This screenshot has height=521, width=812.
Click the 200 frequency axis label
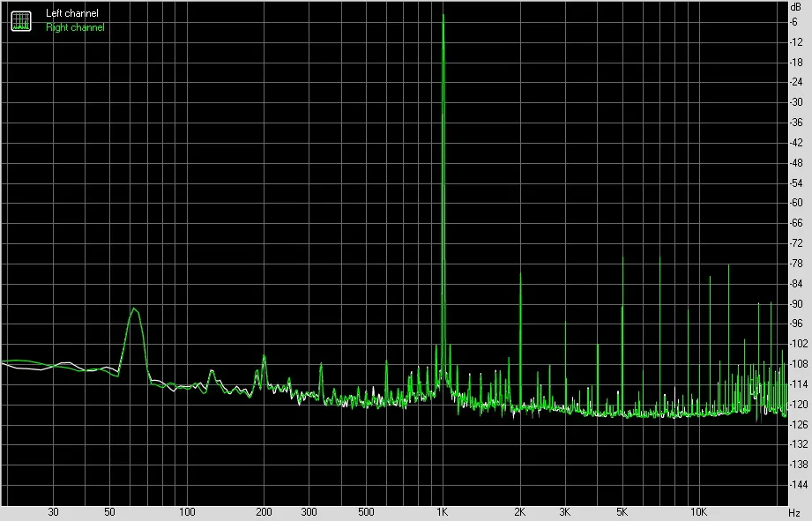264,512
